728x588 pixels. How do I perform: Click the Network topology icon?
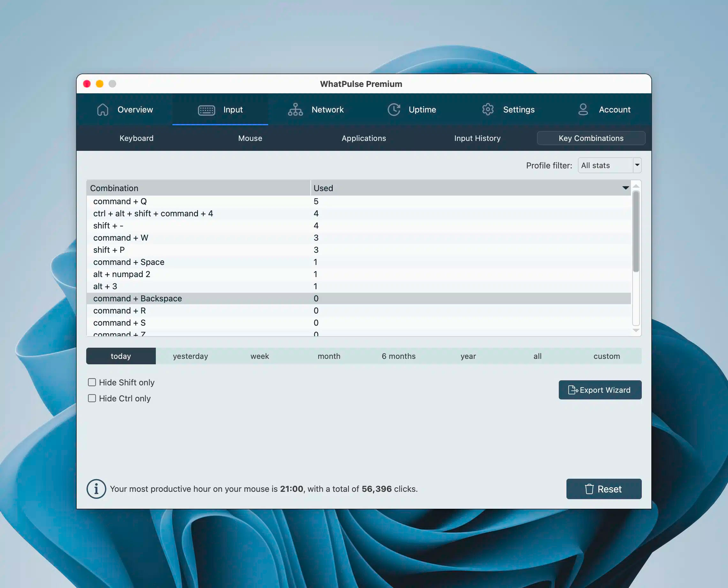pyautogui.click(x=295, y=109)
